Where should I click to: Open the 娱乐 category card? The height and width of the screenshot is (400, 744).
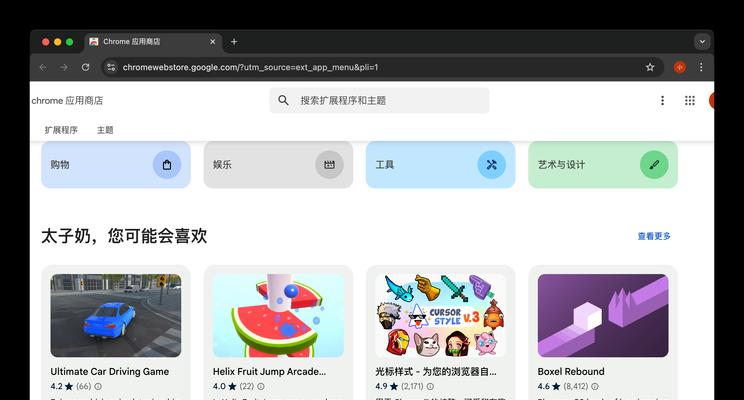[x=278, y=165]
